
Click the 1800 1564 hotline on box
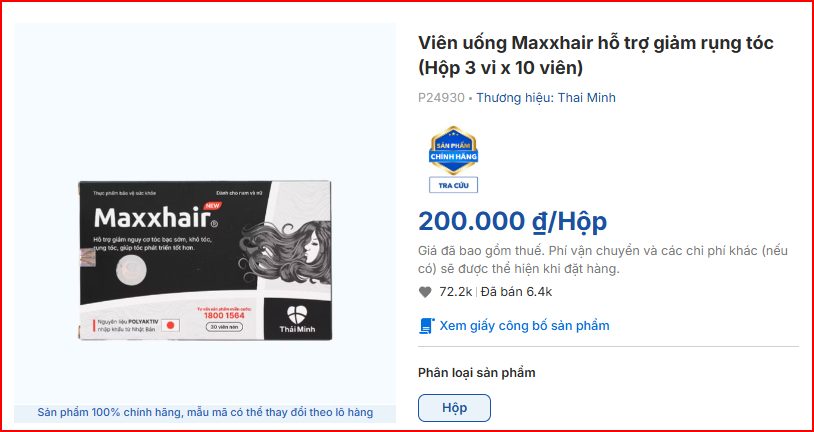pos(224,315)
